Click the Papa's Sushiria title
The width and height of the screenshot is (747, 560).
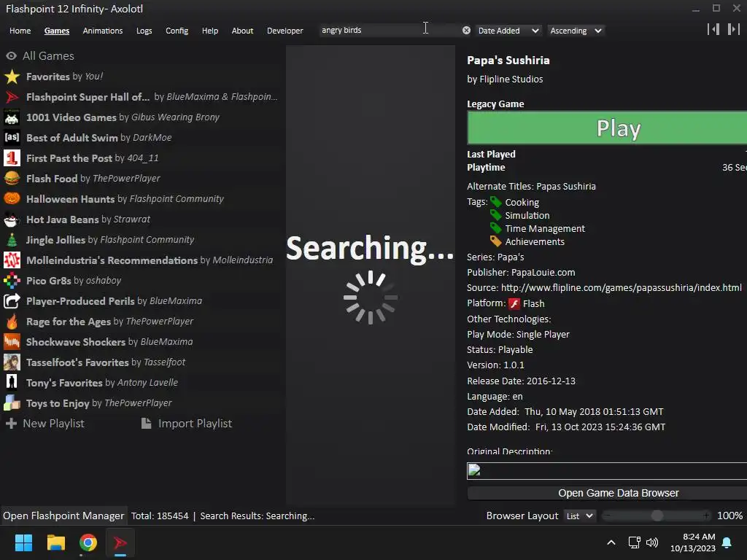[x=508, y=61]
